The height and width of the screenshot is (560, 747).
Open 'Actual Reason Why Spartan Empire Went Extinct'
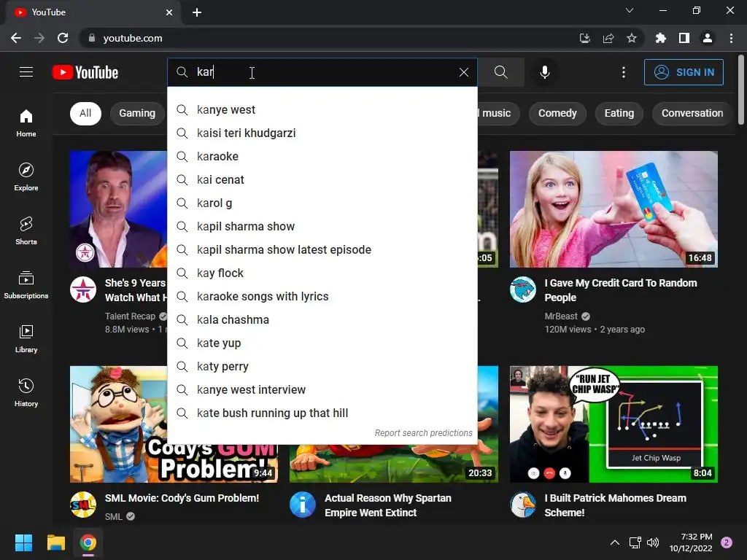click(388, 505)
